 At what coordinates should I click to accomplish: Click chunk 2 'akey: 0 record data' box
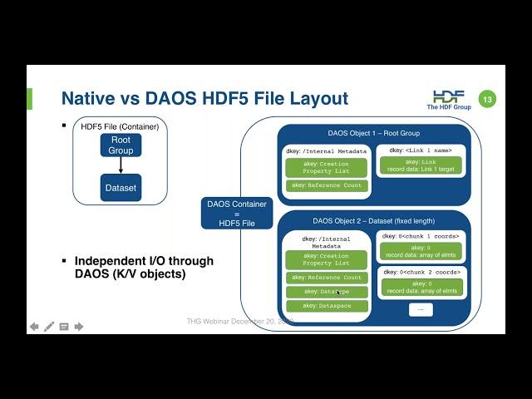point(422,288)
